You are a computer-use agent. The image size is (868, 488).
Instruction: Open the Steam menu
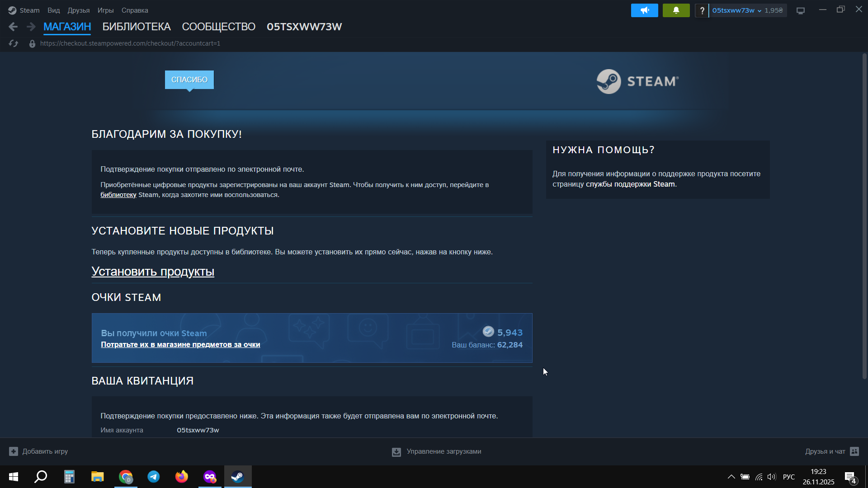coord(29,10)
